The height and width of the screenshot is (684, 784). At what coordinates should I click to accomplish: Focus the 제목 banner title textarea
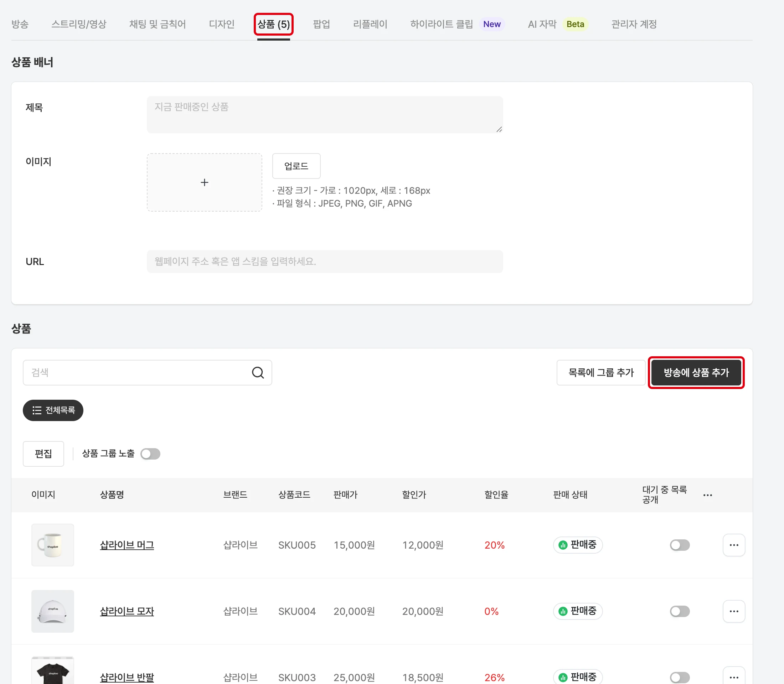click(325, 114)
